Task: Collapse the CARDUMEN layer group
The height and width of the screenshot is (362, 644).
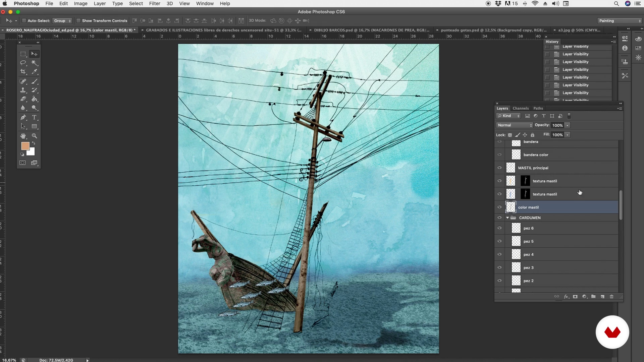Action: click(x=507, y=218)
